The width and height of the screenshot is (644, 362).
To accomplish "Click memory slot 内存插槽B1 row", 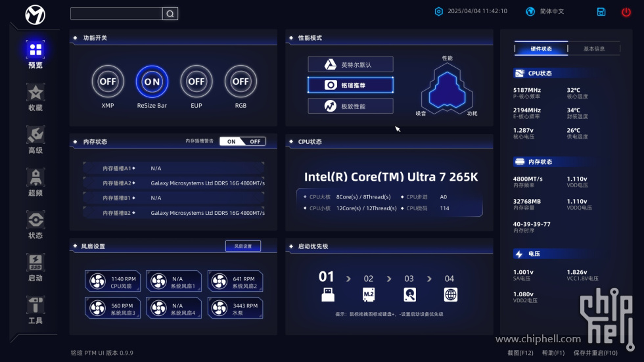I will (x=173, y=198).
